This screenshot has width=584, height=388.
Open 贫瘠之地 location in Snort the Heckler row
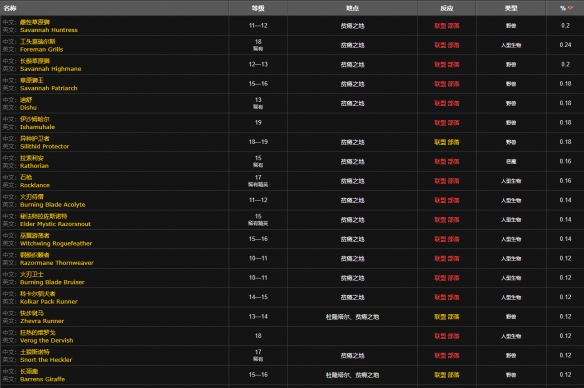(352, 356)
